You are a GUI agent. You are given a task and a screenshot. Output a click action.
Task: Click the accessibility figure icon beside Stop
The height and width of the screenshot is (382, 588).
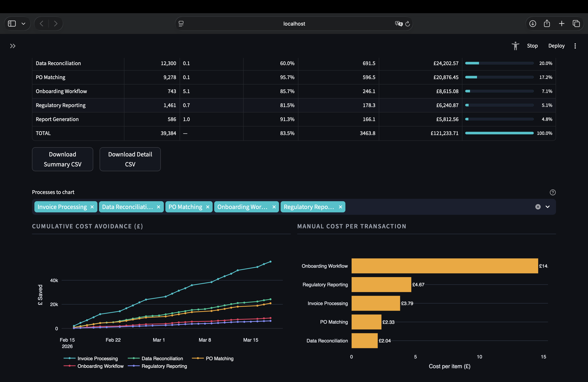point(515,46)
